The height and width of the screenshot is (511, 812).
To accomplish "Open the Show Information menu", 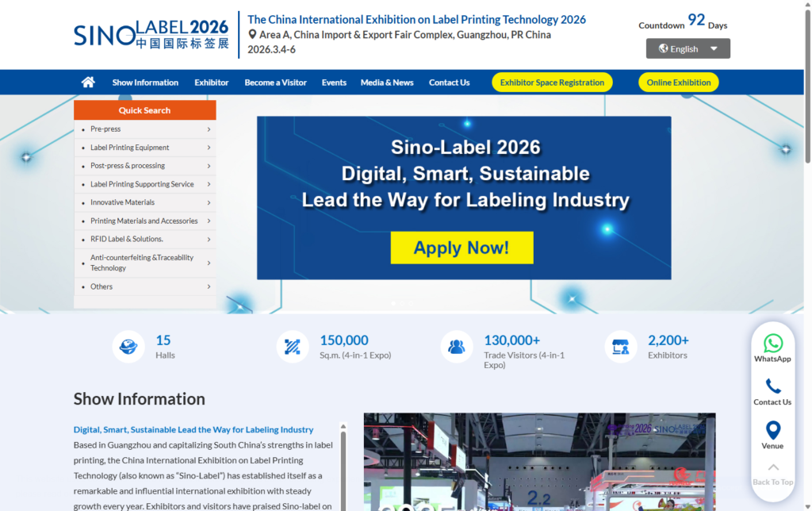I will click(x=145, y=82).
